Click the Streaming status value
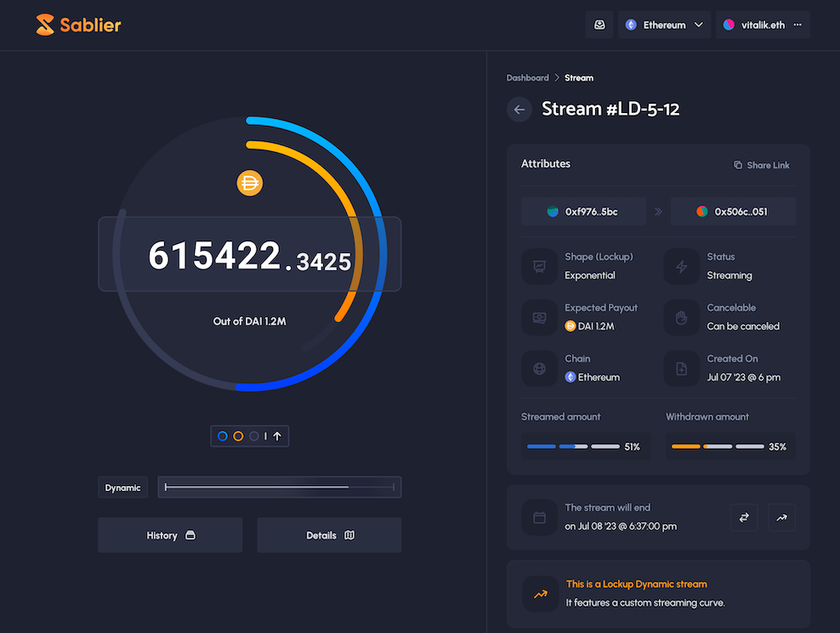 tap(729, 275)
